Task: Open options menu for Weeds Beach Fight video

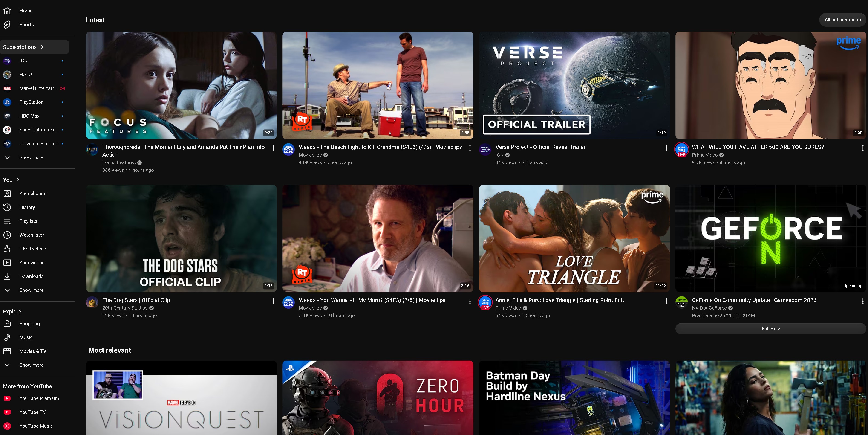Action: click(x=470, y=148)
